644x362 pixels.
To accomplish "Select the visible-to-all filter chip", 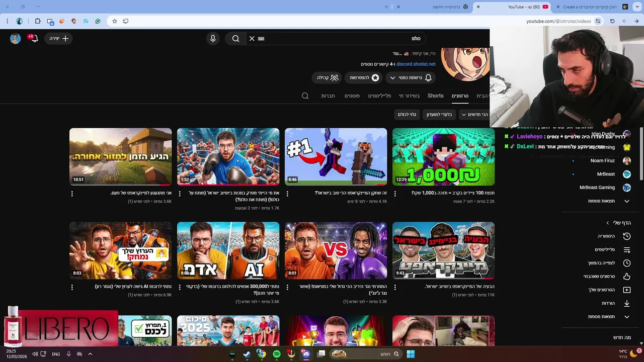I will [x=407, y=115].
